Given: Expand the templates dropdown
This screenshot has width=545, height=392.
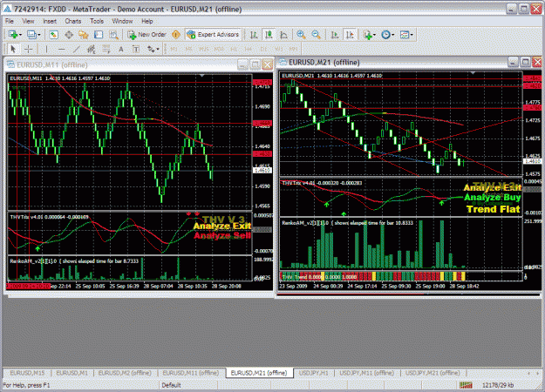Looking at the screenshot, I should 406,35.
